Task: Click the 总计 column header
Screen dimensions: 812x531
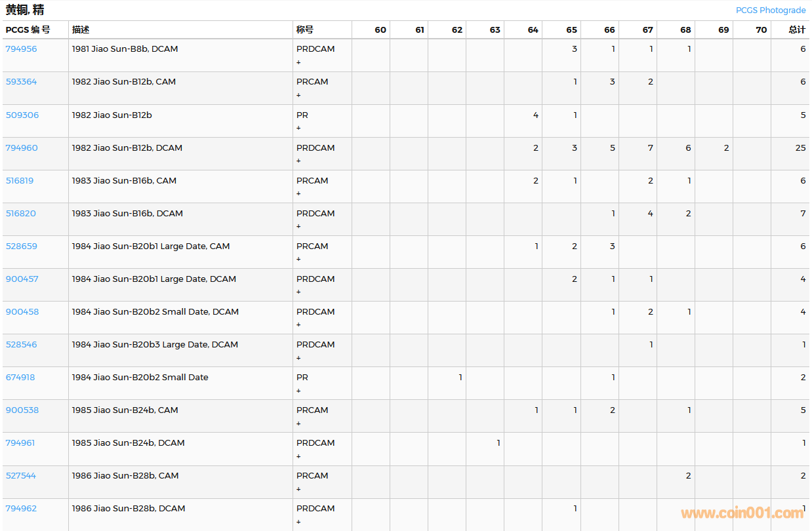Action: coord(797,30)
